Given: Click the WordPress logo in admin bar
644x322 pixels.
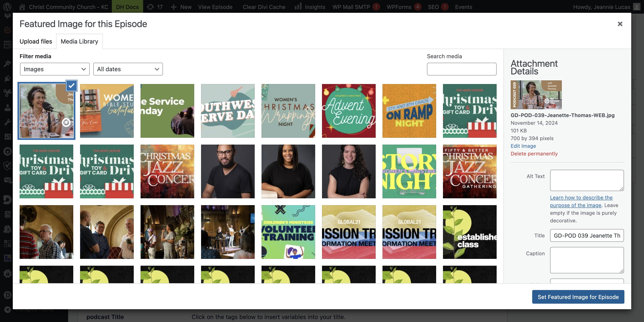Looking at the screenshot, I should [x=7, y=7].
